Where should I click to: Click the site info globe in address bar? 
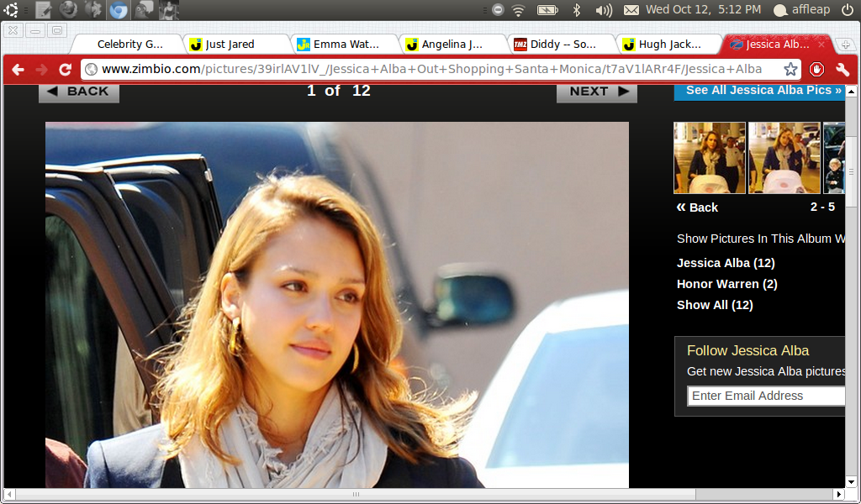pyautogui.click(x=92, y=69)
